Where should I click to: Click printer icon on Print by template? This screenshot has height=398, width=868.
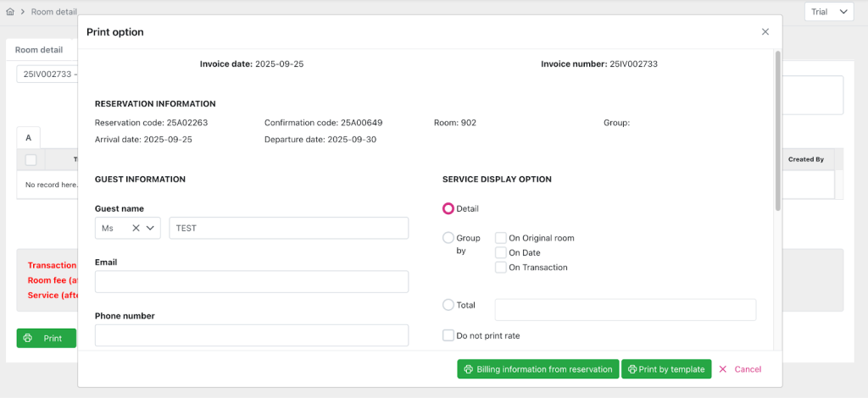pos(632,369)
